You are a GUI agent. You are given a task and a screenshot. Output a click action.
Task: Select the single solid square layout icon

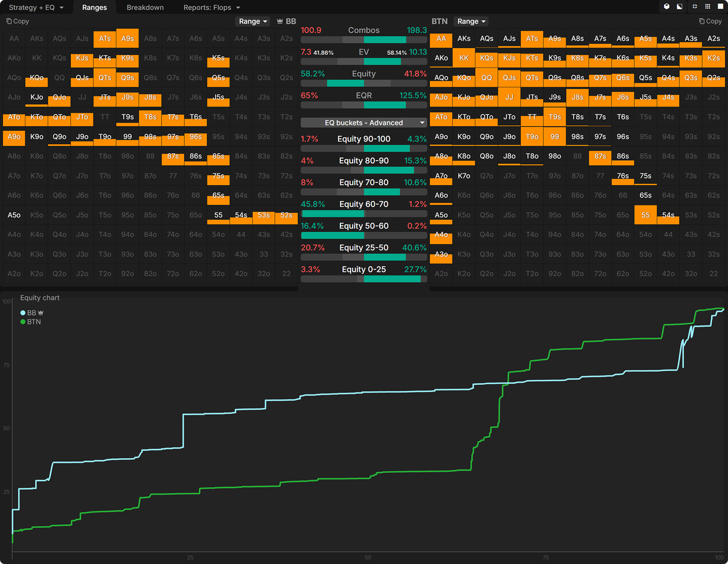click(x=720, y=6)
